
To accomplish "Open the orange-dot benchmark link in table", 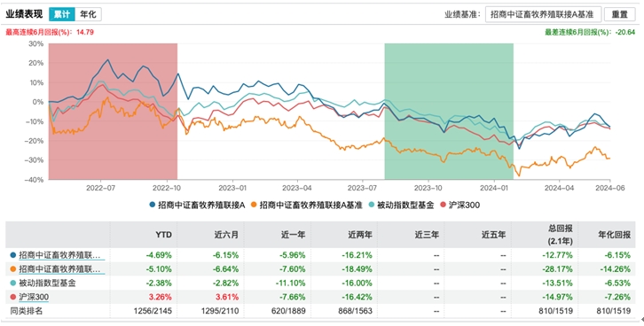I will [60, 269].
